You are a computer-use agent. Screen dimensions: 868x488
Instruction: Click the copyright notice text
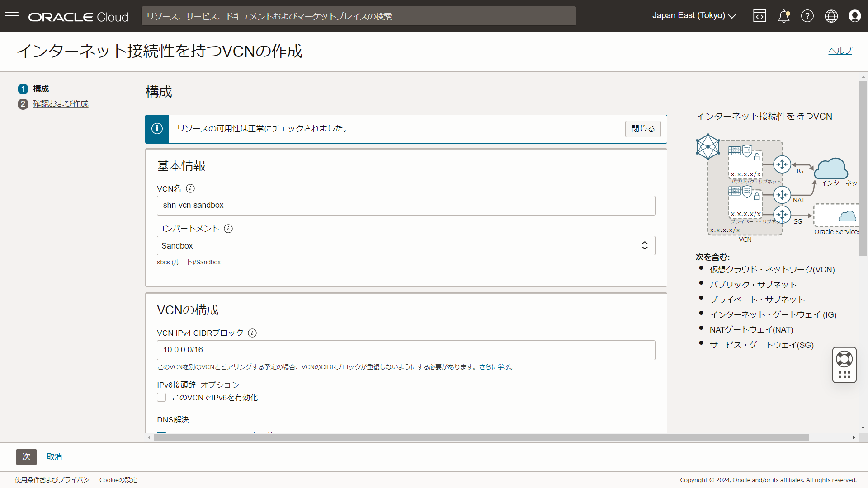click(768, 480)
